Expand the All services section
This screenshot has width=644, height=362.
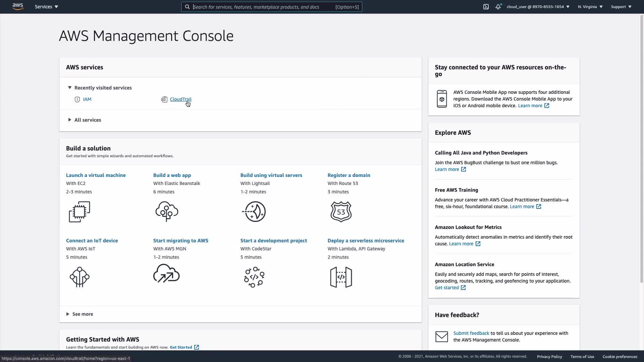(87, 120)
